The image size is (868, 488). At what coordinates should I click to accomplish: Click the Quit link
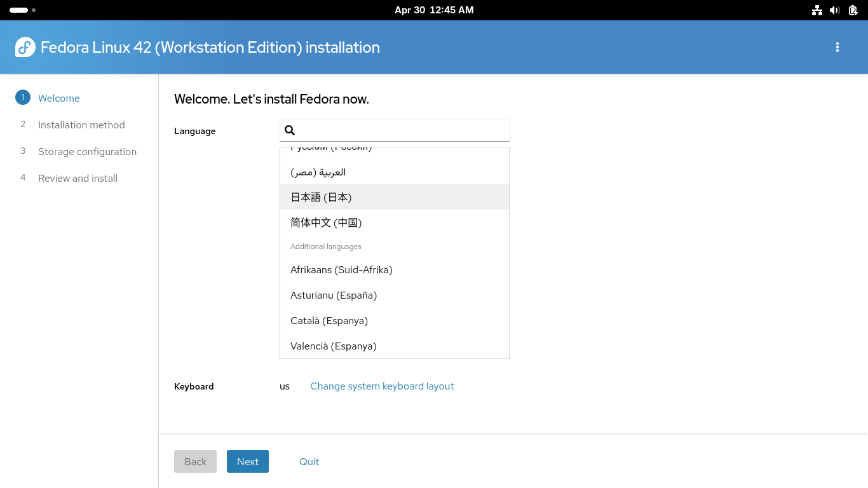[309, 461]
